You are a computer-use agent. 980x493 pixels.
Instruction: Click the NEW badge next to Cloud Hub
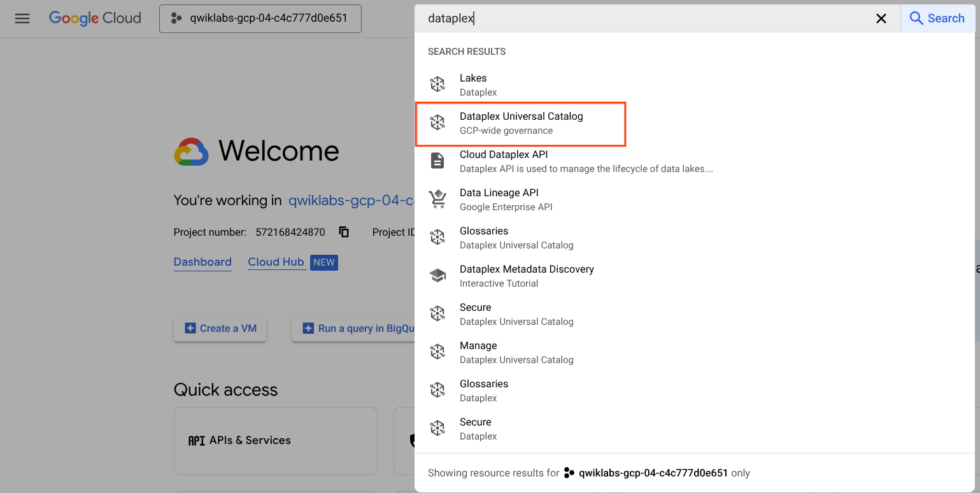[x=324, y=262]
